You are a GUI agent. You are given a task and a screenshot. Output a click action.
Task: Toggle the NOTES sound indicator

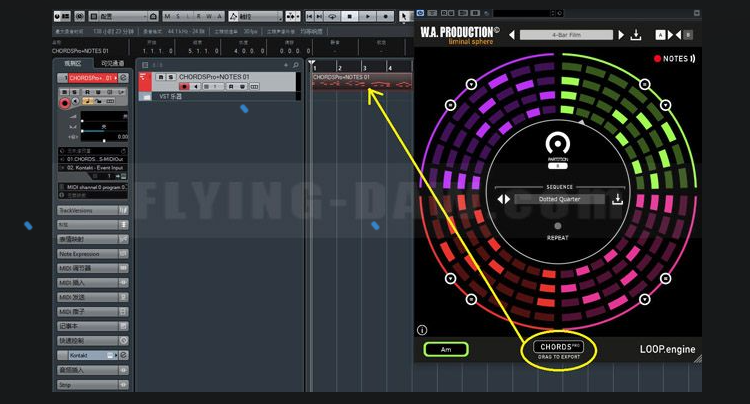pos(674,59)
